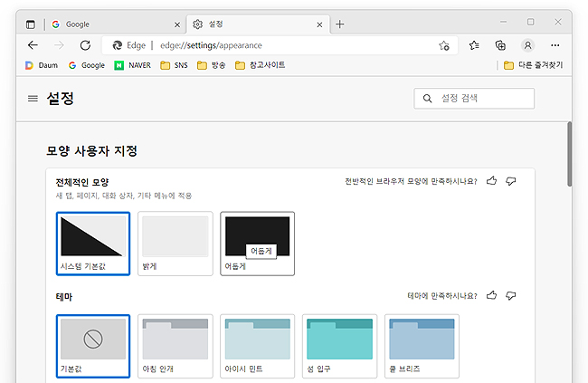Open the Google bookmark in favorites bar
The width and height of the screenshot is (588, 383).
tap(87, 65)
